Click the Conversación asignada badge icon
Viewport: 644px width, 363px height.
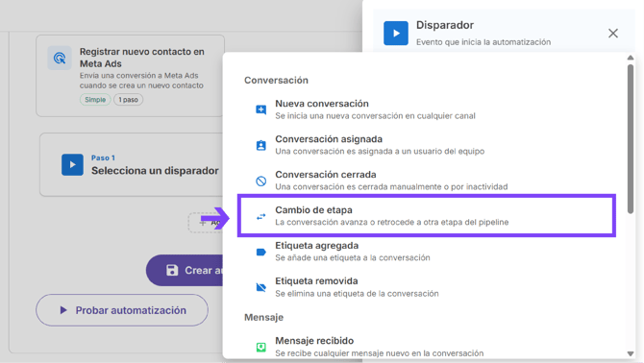coord(260,145)
